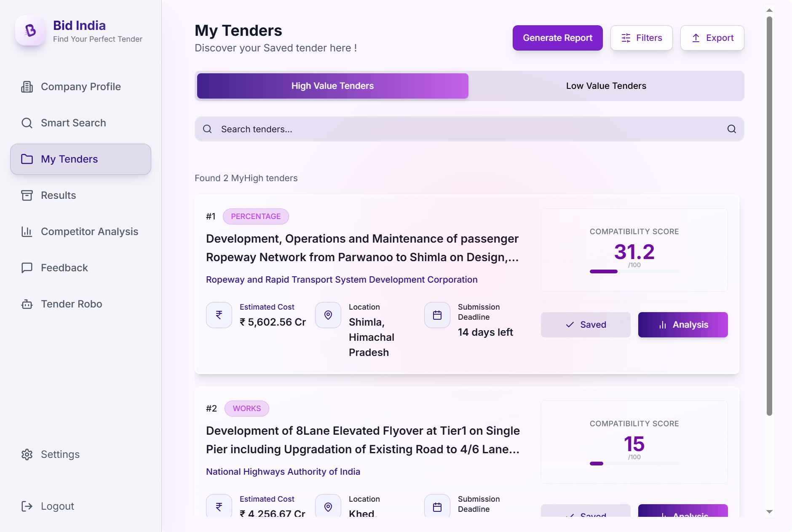This screenshot has height=532, width=792.
Task: Open the National Highways Authority of India link
Action: tap(283, 472)
